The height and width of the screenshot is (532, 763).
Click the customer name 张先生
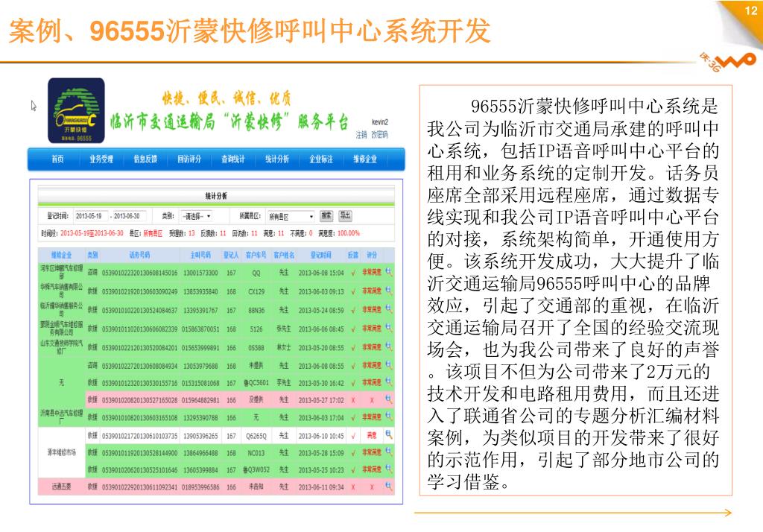[284, 329]
